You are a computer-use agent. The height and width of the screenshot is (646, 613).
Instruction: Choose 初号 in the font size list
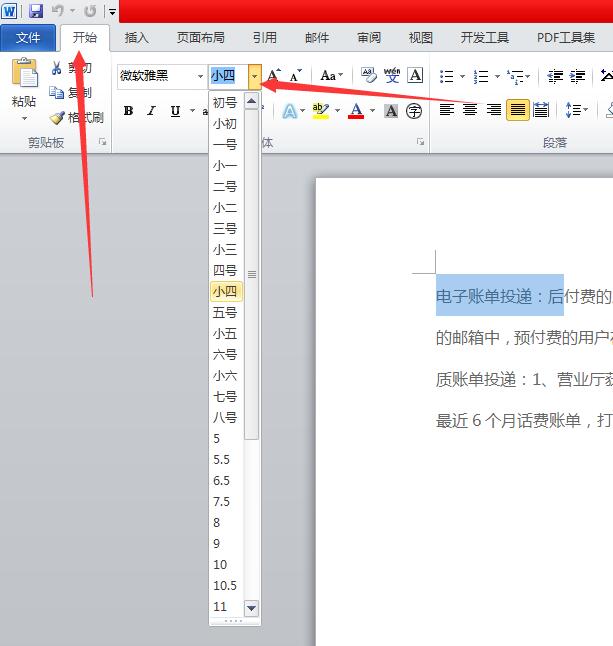[x=226, y=103]
